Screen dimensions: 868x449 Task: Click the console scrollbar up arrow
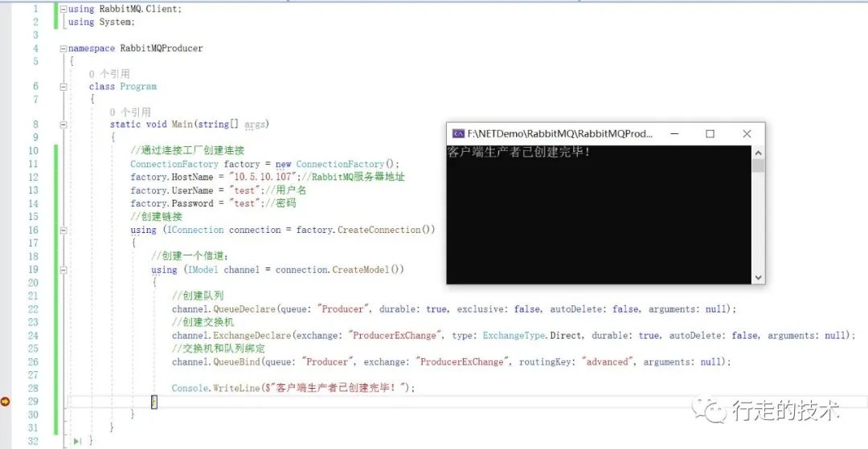coord(758,153)
